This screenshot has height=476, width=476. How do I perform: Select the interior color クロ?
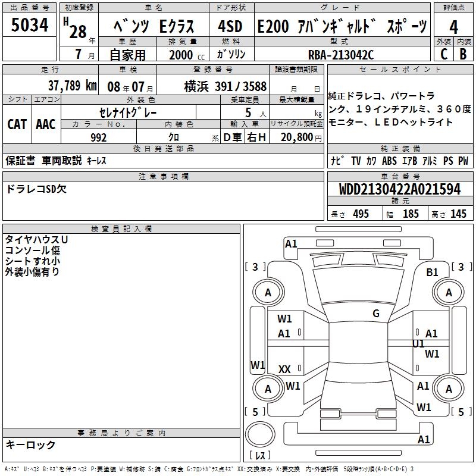pyautogui.click(x=174, y=137)
